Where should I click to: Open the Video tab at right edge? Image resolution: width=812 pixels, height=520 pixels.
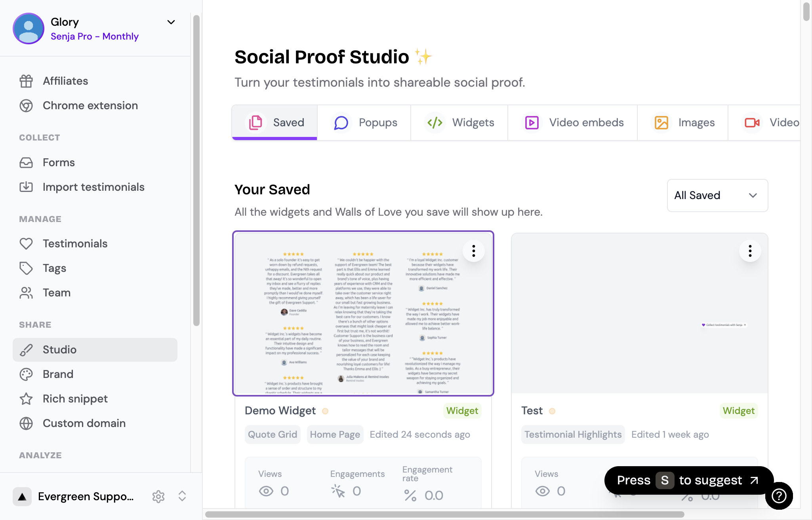(764, 123)
